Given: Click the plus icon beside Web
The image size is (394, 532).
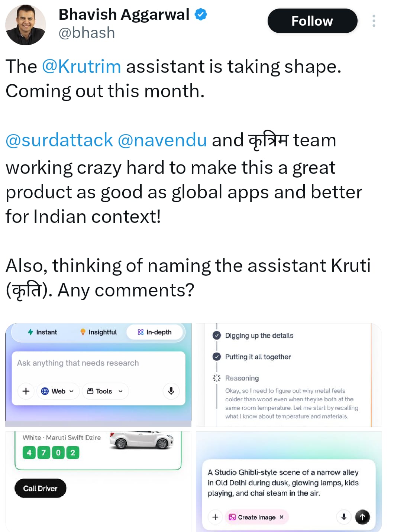Looking at the screenshot, I should (x=26, y=391).
